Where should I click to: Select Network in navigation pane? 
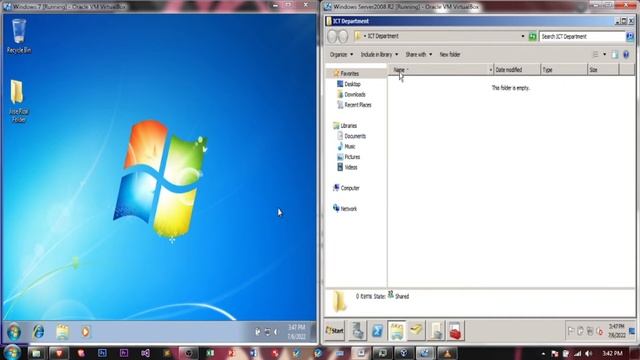click(345, 209)
